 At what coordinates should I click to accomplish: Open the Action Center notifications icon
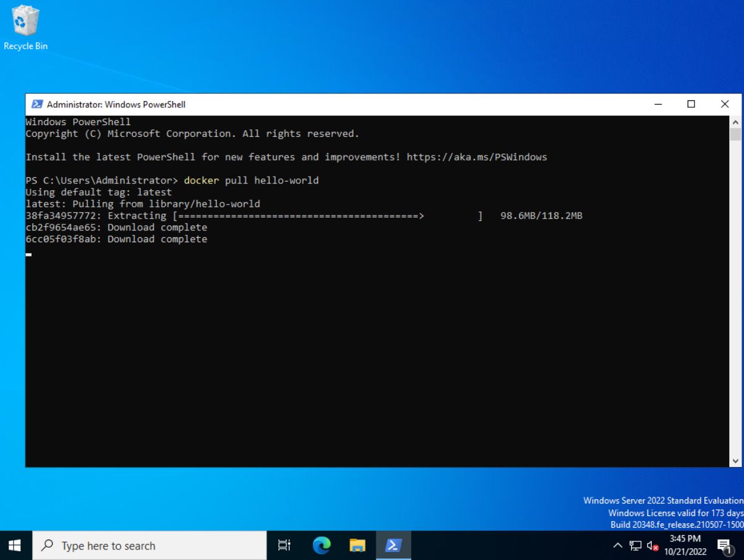(x=724, y=545)
